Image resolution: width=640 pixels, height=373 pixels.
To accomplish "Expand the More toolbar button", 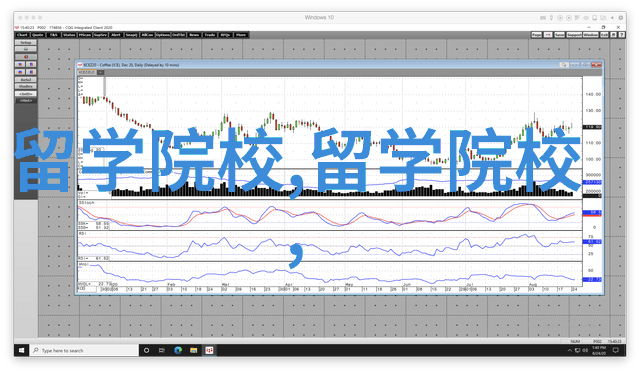I will [241, 35].
